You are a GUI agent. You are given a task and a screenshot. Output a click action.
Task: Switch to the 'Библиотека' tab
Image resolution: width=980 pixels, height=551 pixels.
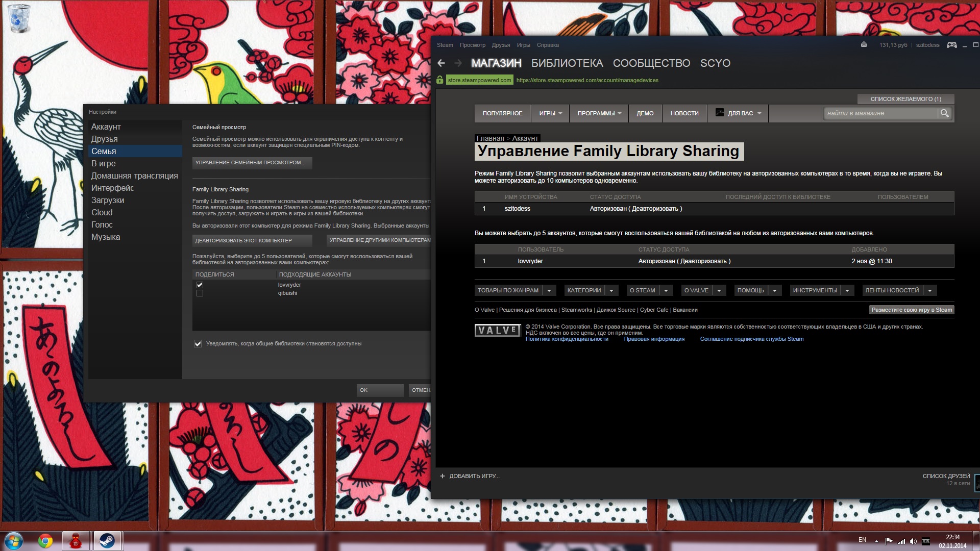pos(567,63)
